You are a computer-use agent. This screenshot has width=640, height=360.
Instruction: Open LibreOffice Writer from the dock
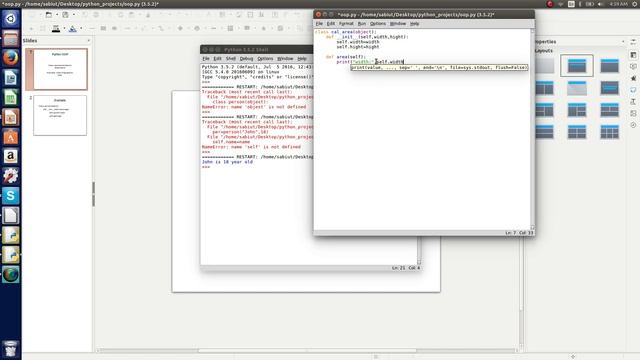pyautogui.click(x=11, y=78)
